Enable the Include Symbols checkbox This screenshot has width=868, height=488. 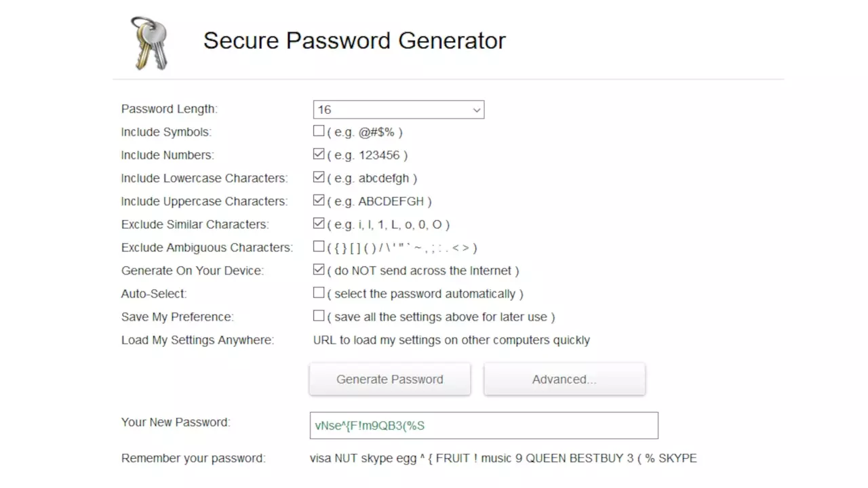coord(319,130)
